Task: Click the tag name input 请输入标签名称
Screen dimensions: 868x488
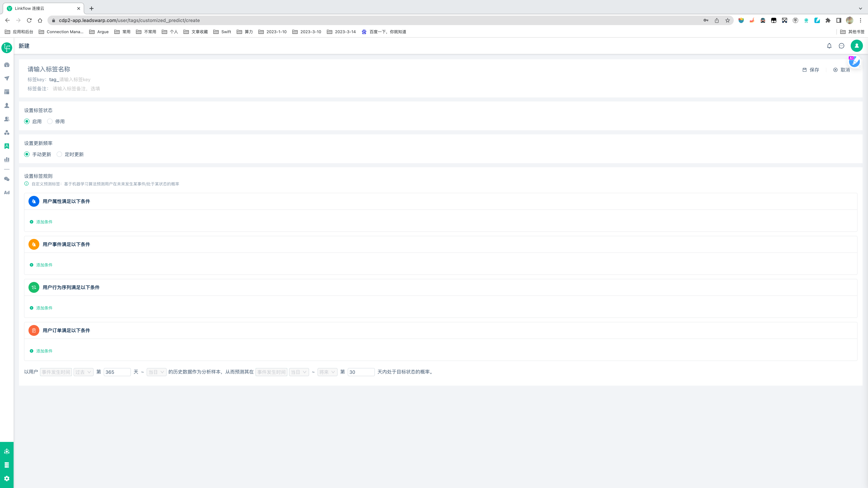Action: 49,69
